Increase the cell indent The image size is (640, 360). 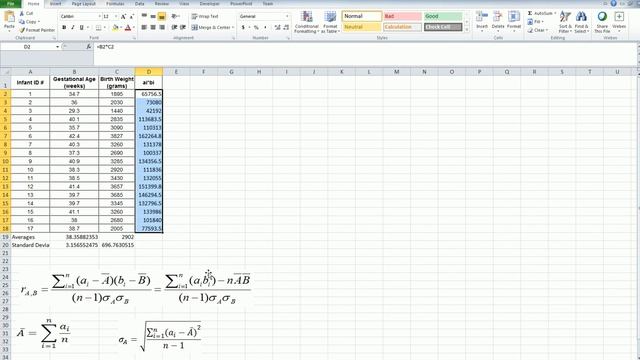click(x=183, y=27)
